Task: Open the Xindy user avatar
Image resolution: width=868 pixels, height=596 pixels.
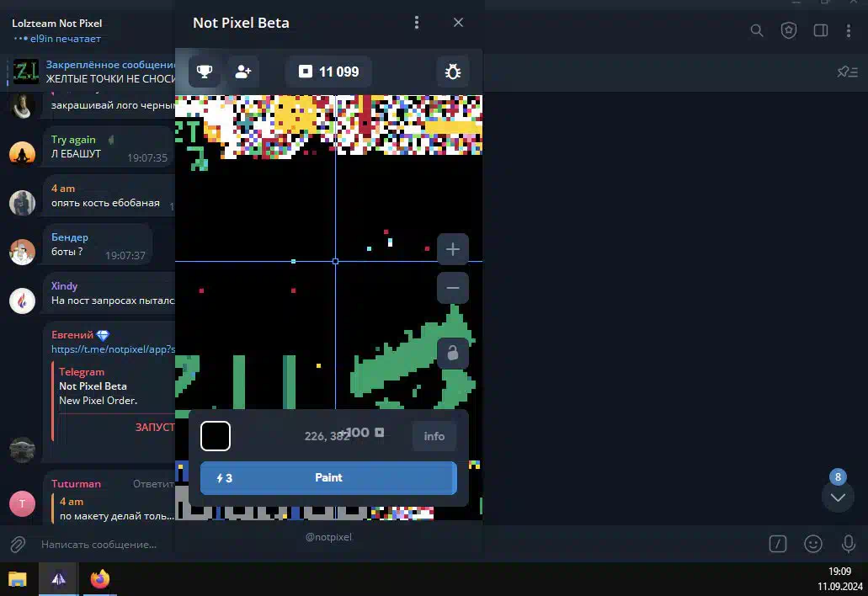Action: click(22, 301)
